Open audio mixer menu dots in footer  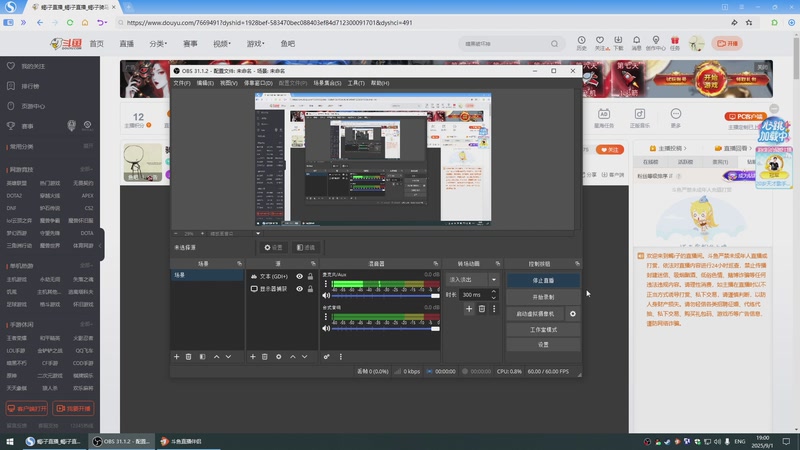coord(341,357)
